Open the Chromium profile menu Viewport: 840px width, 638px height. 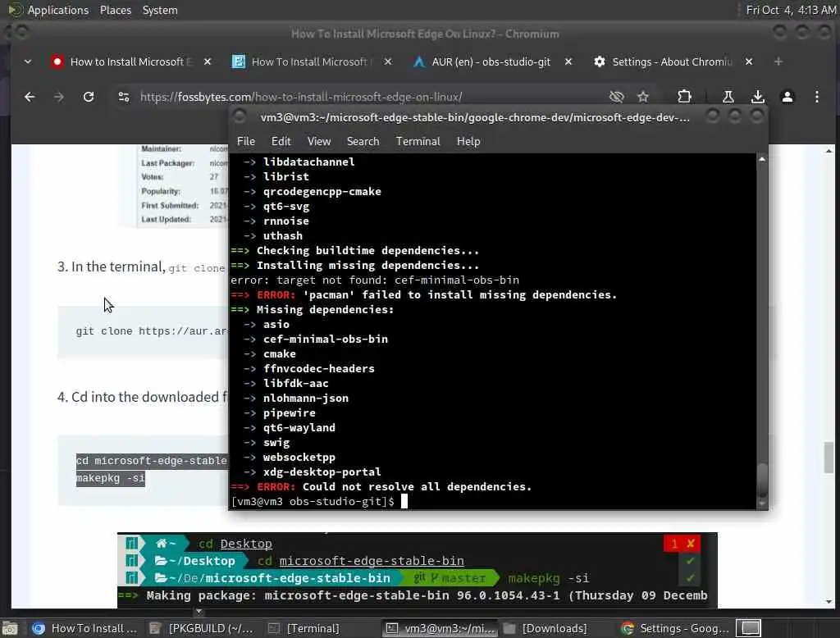787,97
